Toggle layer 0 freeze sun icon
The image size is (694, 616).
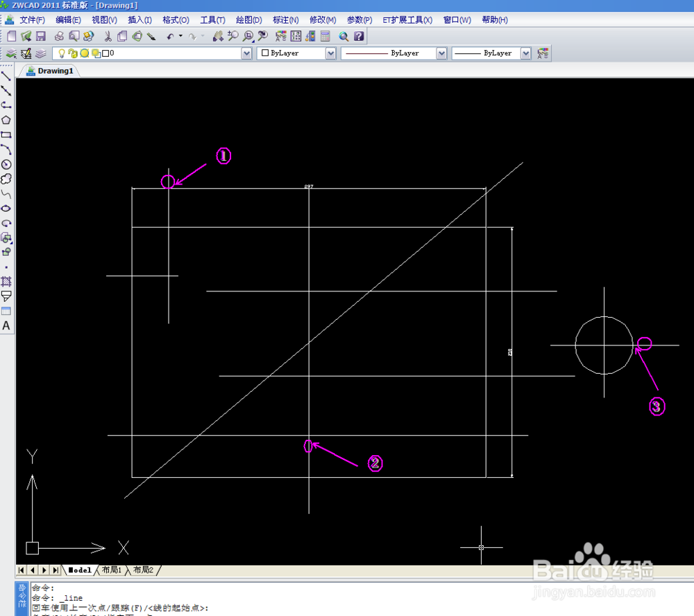[84, 53]
